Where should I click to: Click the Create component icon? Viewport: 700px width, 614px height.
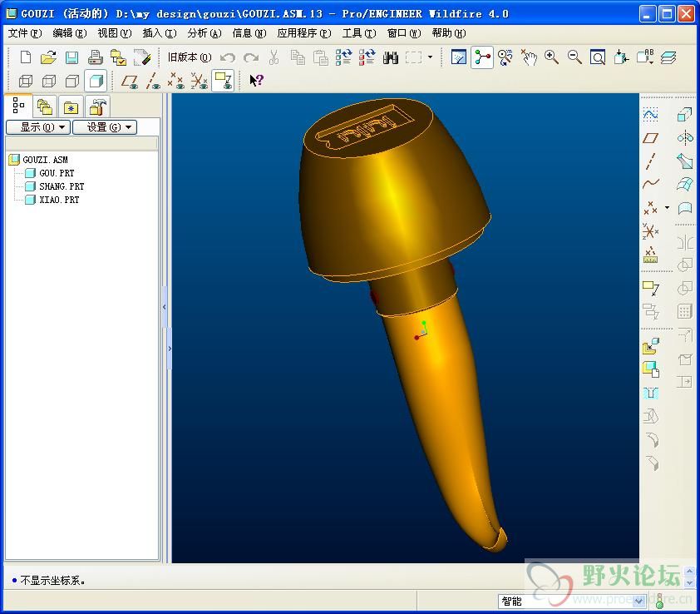tap(651, 369)
